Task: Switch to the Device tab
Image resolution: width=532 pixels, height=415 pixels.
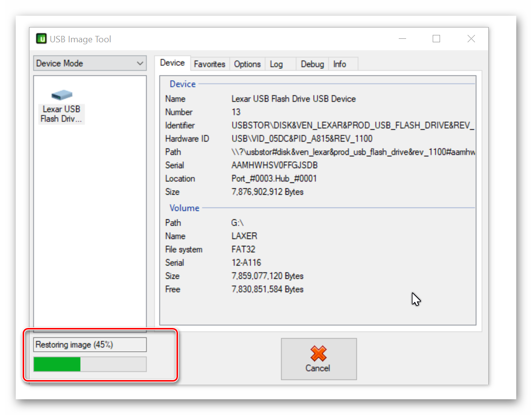Action: coord(172,63)
